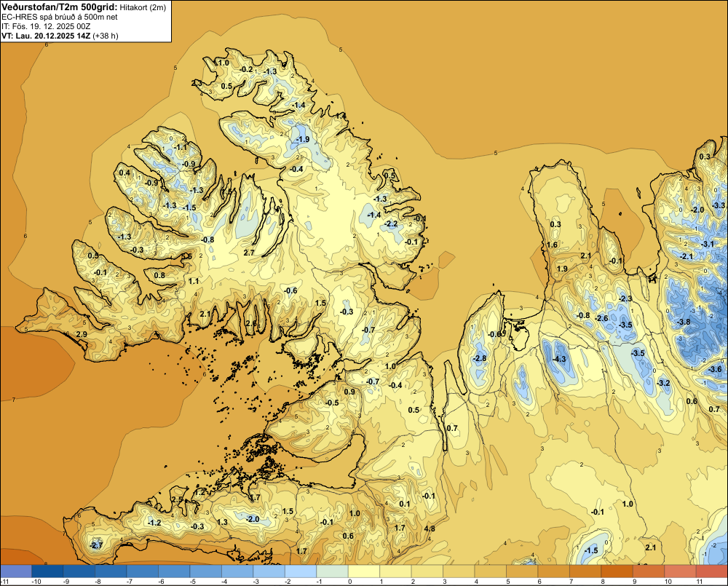Click the -2.2 temperature value
The height and width of the screenshot is (586, 728).
pyautogui.click(x=392, y=223)
